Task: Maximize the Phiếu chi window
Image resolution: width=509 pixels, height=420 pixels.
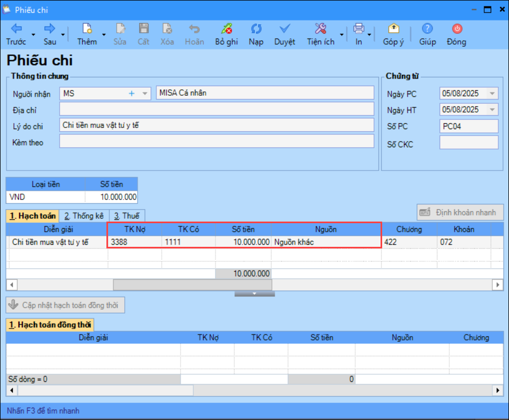Action: pyautogui.click(x=488, y=10)
